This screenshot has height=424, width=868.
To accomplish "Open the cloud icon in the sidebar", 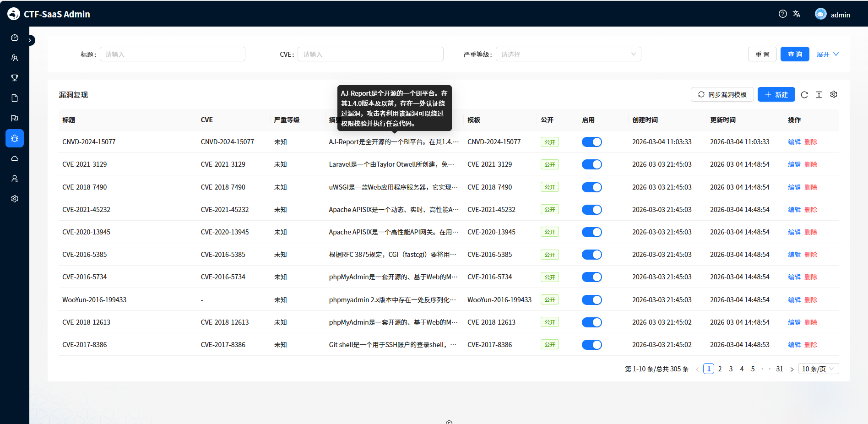I will pos(15,158).
